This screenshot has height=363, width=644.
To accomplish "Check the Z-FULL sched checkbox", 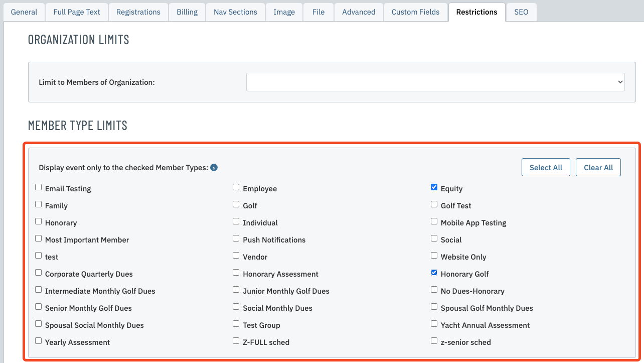I will 236,341.
